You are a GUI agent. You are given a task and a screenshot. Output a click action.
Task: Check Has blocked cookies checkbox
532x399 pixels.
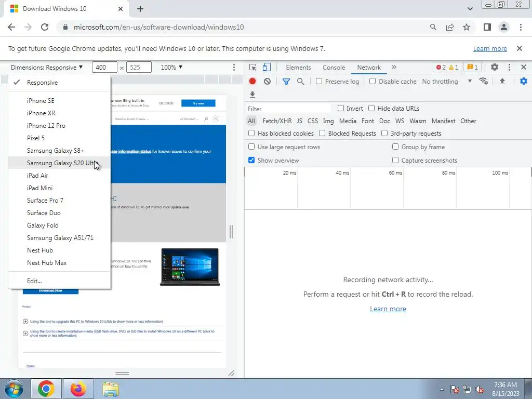[251, 134]
